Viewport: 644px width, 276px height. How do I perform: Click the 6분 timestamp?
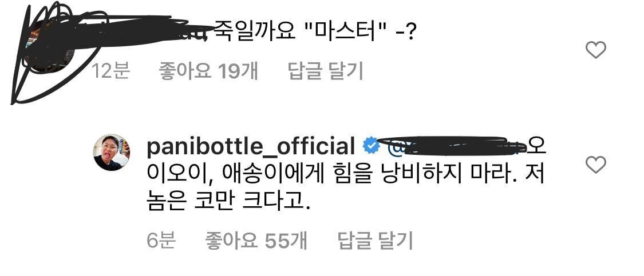click(x=161, y=241)
